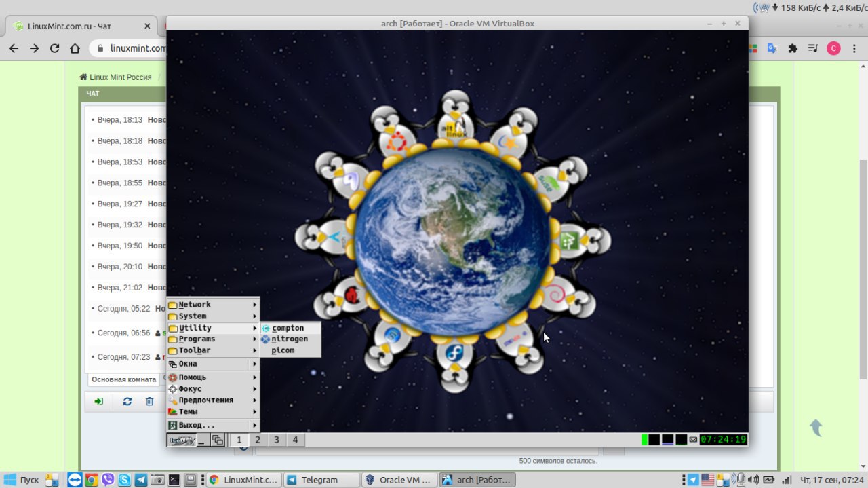Launch compton from Utility submenu
This screenshot has height=488, width=868.
pyautogui.click(x=290, y=328)
